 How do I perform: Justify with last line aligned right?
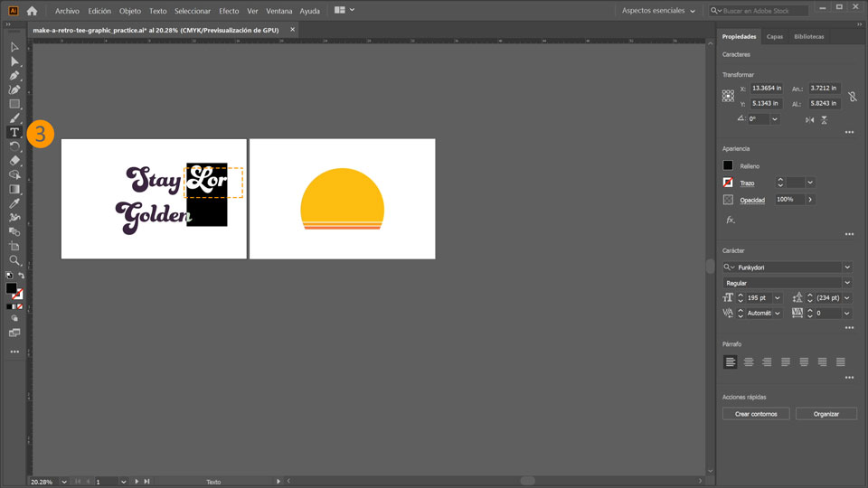(x=822, y=361)
